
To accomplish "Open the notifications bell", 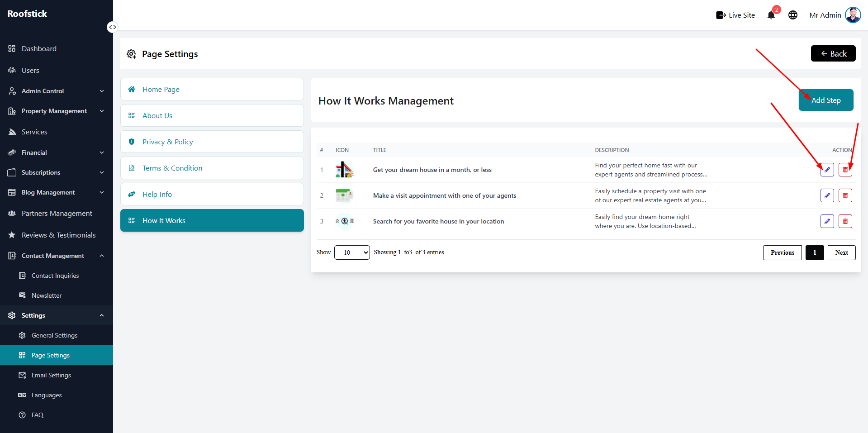I will pos(771,15).
